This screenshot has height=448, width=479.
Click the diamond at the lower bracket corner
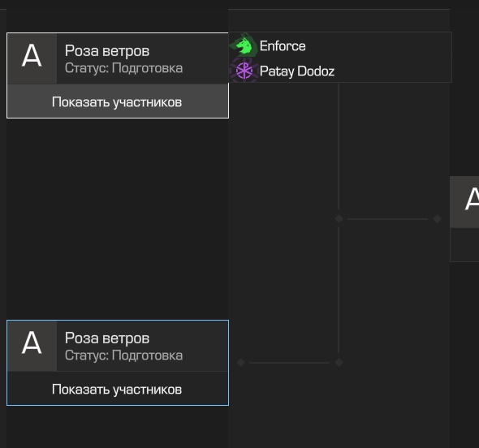(x=339, y=363)
